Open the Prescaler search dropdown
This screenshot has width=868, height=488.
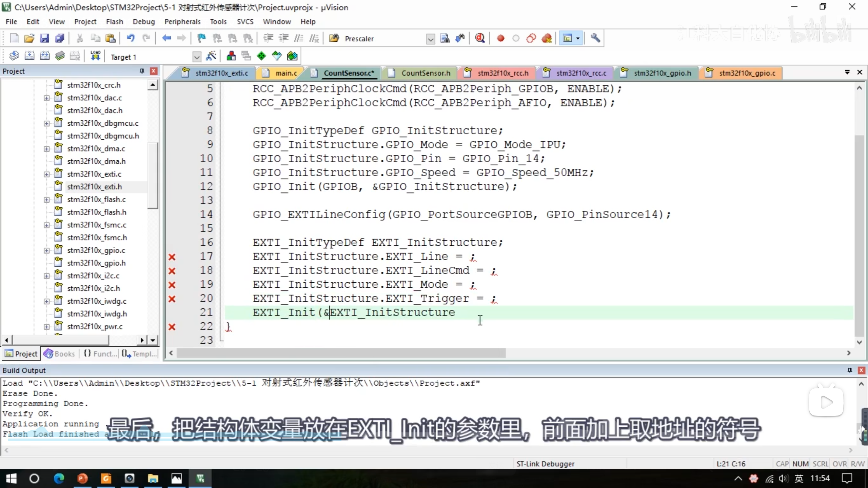click(x=430, y=39)
